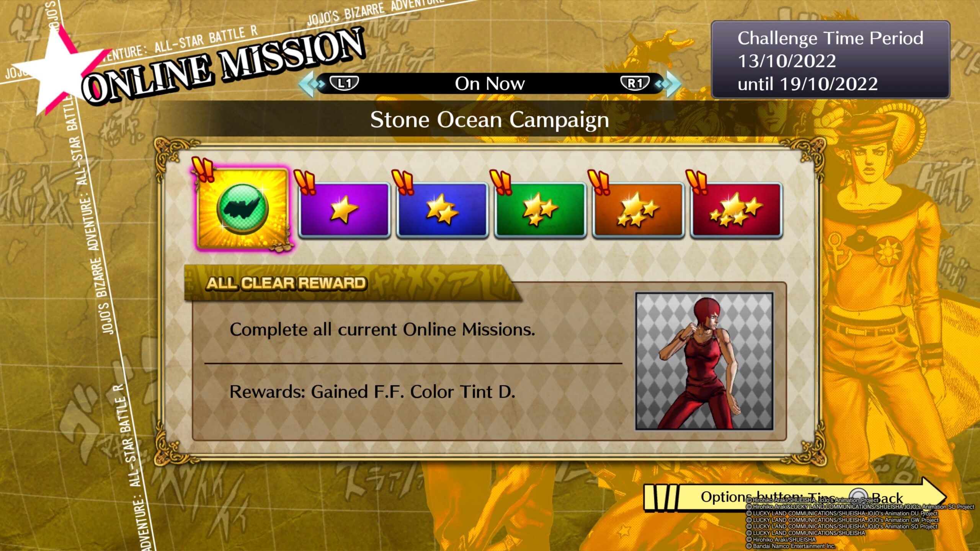The width and height of the screenshot is (980, 551).
Task: Click the Challenge Time Period panel
Action: (830, 60)
